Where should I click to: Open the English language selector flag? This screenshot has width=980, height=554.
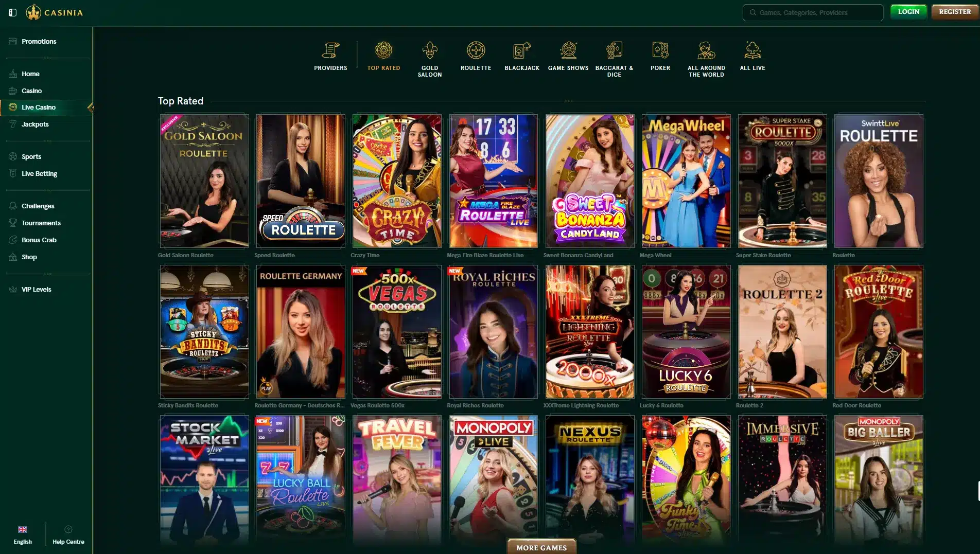click(x=23, y=529)
